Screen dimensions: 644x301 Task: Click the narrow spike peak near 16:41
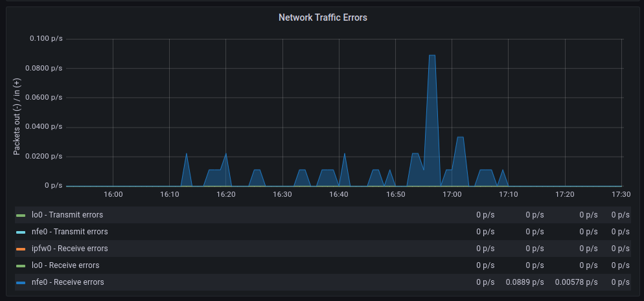click(345, 153)
